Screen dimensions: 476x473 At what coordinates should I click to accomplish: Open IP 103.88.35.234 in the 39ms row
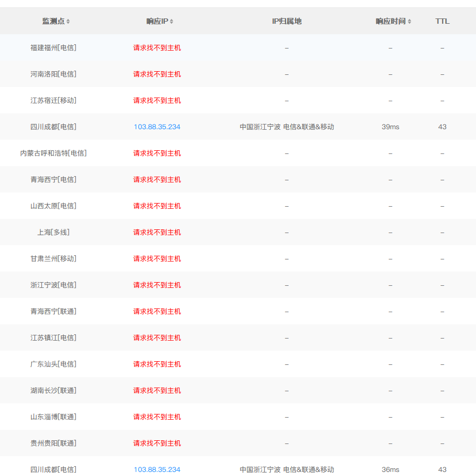[x=157, y=127]
